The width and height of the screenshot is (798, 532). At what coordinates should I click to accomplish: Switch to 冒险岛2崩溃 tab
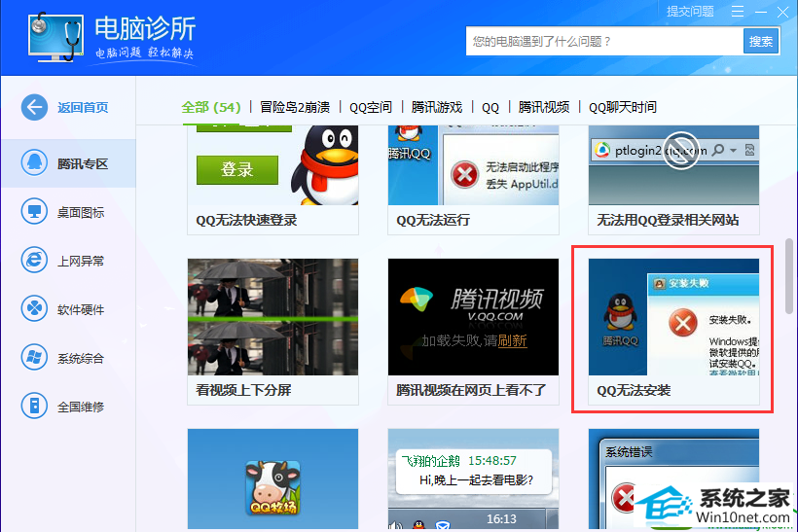295,107
